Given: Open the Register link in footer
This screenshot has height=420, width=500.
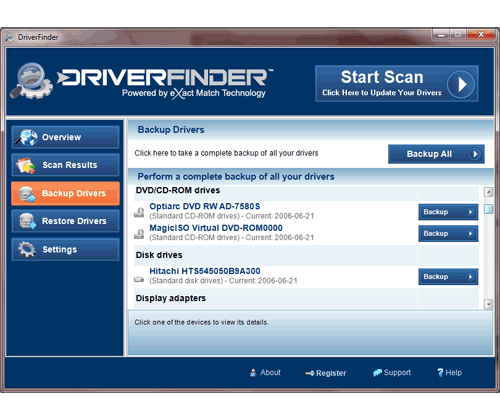Looking at the screenshot, I should (x=326, y=373).
